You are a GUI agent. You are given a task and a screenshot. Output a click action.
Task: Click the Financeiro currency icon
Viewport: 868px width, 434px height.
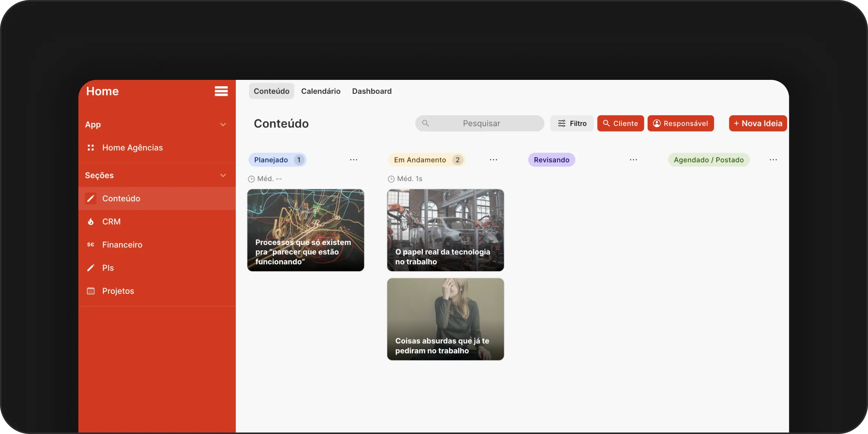click(x=90, y=245)
